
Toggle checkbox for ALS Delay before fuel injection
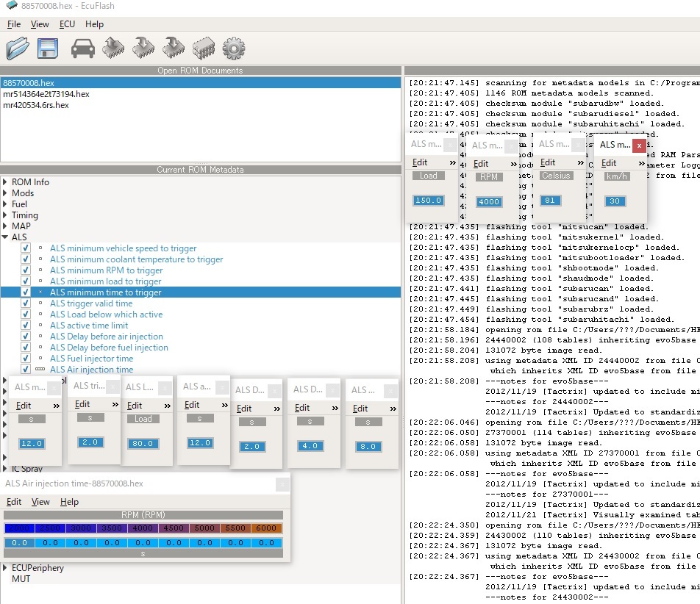(26, 348)
